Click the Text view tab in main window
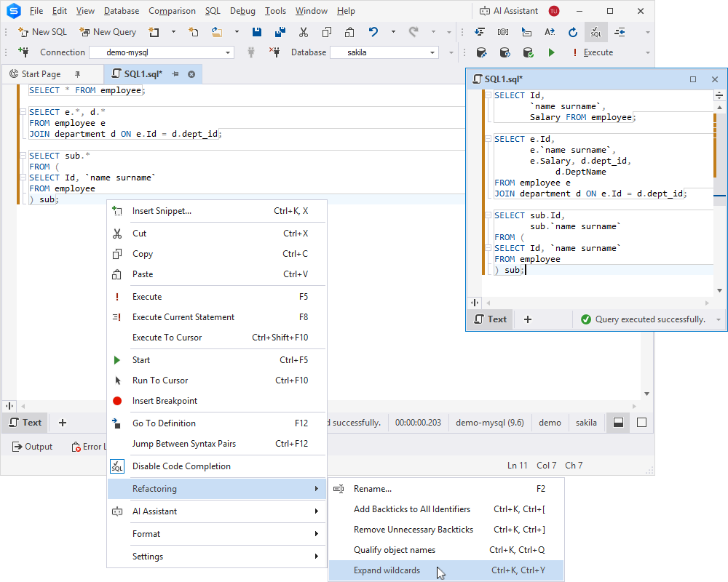This screenshot has height=582, width=728. [x=25, y=423]
